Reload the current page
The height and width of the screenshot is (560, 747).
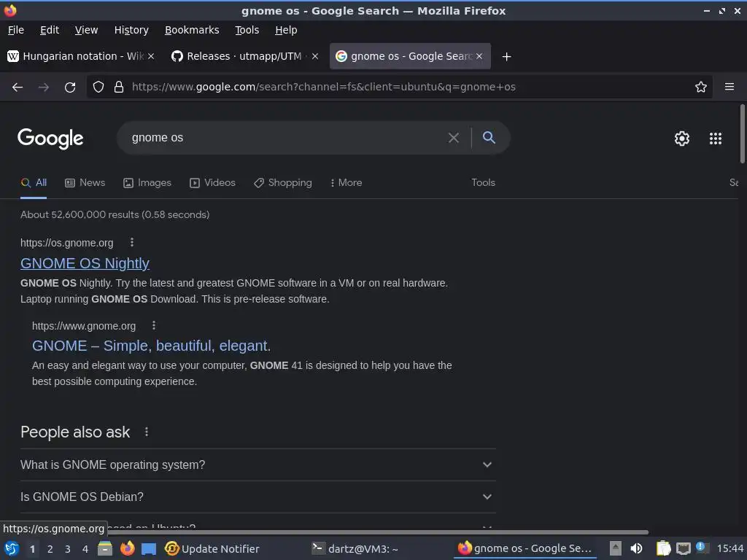pyautogui.click(x=70, y=87)
